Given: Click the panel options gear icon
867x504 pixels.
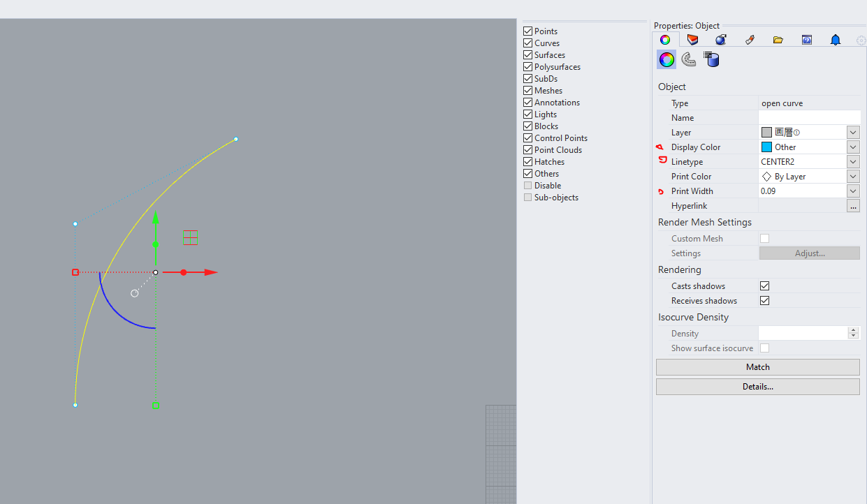Looking at the screenshot, I should [861, 40].
